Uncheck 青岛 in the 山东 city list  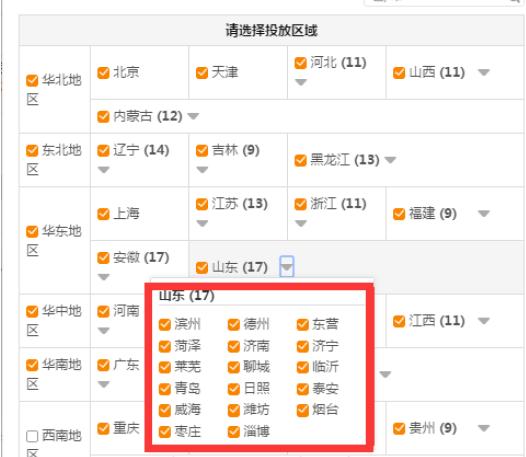pos(165,389)
